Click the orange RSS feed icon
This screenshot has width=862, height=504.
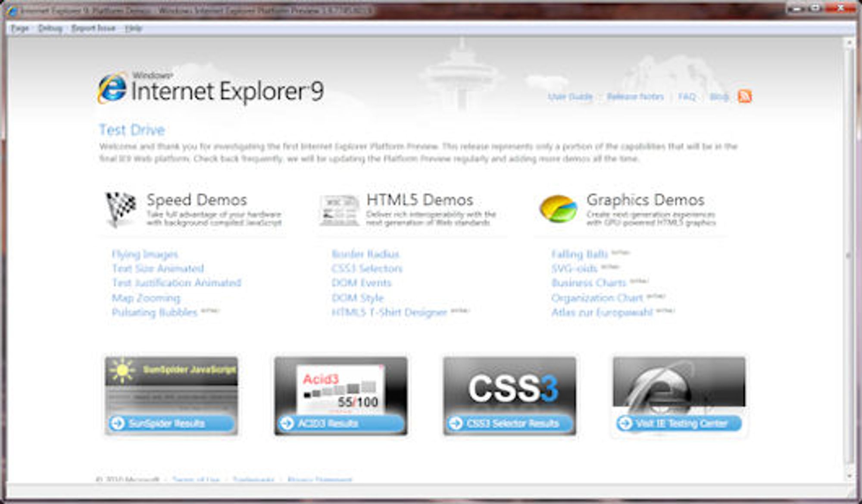point(745,96)
